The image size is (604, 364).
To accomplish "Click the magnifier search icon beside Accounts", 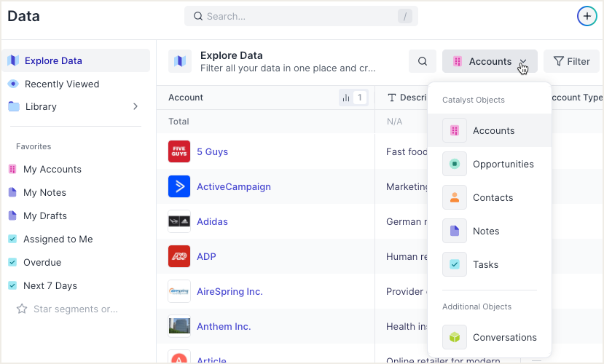I will coord(423,61).
